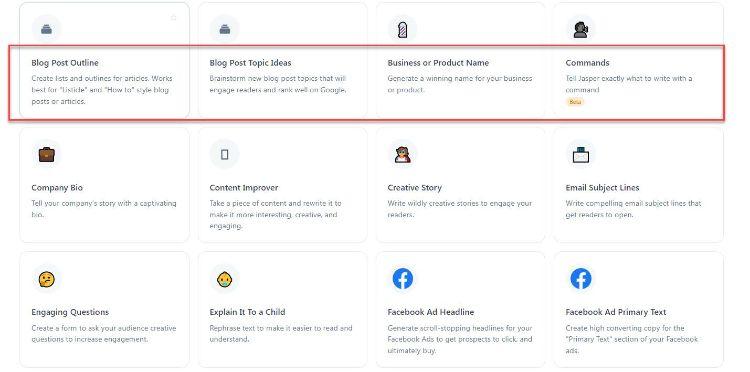Viewport: 750px width, 372px height.
Task: Open the Business or Product Name template
Action: pyautogui.click(x=438, y=63)
